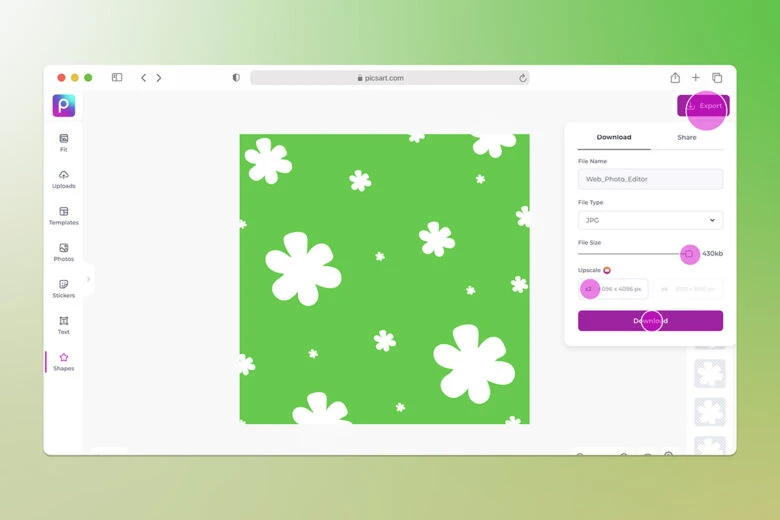Switch to the Share tab
The width and height of the screenshot is (780, 520).
[x=686, y=137]
